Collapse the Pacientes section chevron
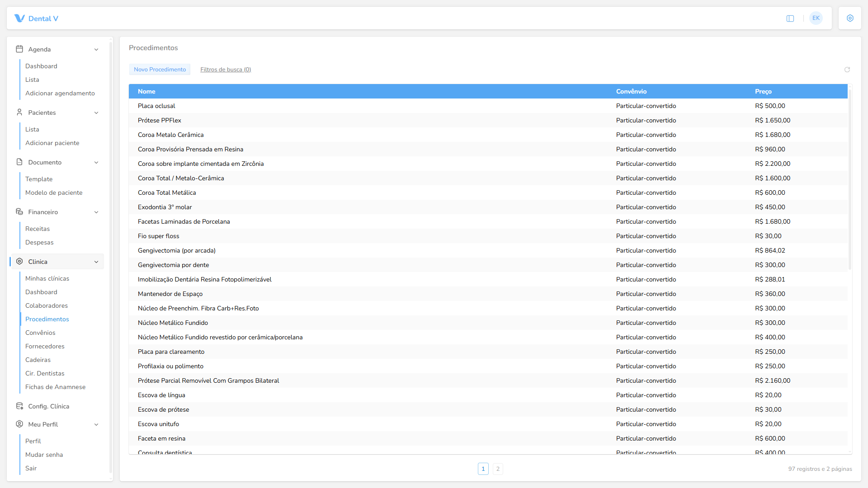868x488 pixels. coord(96,113)
